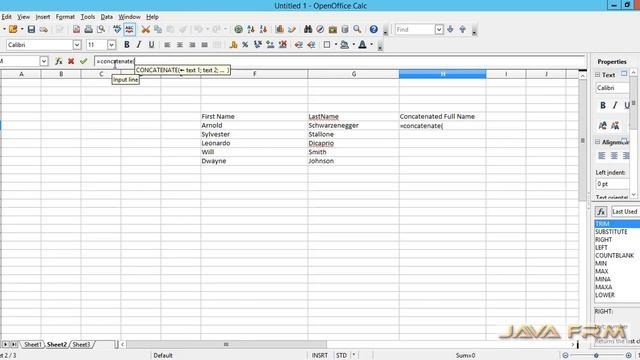Open the Name Box dropdown arrow
Image resolution: width=640 pixels, height=360 pixels.
[44, 61]
